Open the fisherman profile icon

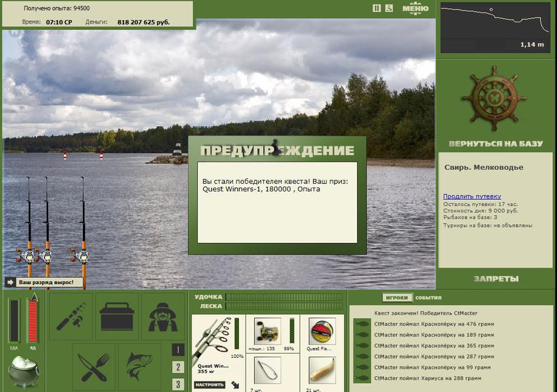point(163,315)
